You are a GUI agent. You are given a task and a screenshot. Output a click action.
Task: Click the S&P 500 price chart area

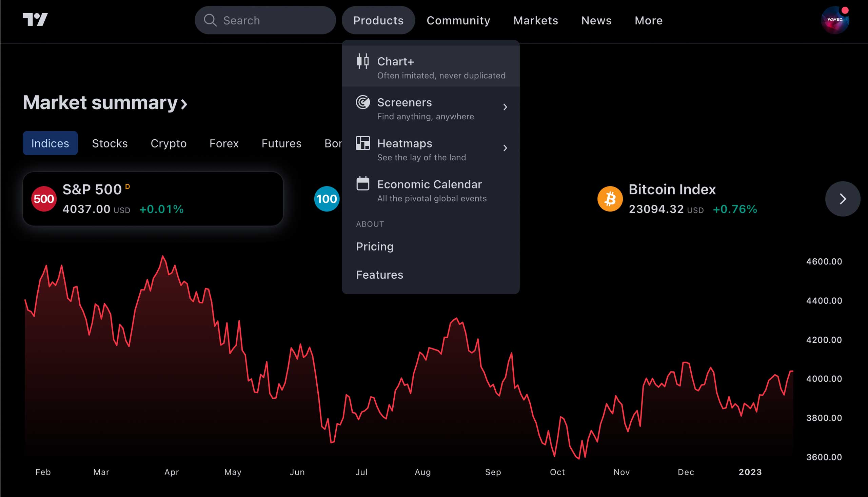click(409, 357)
